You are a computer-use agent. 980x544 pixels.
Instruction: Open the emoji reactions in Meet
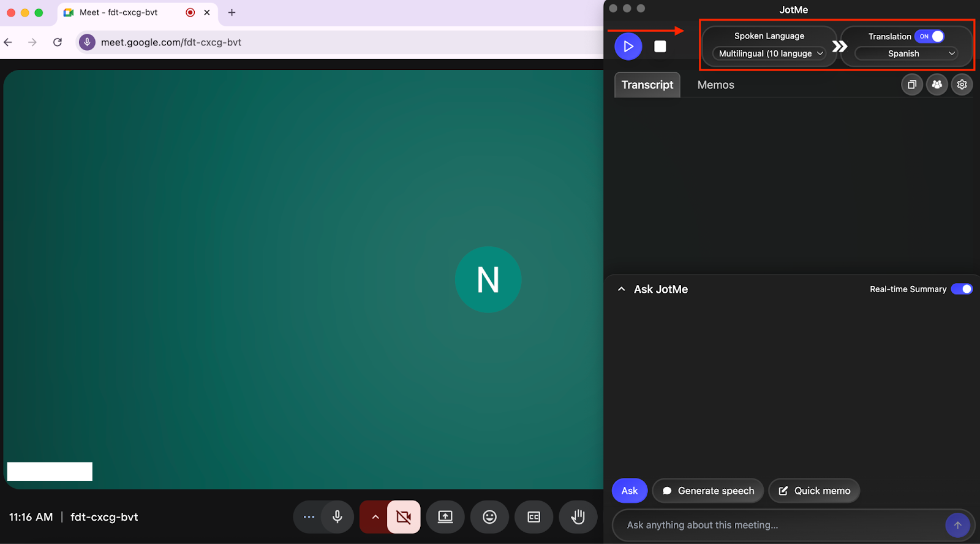click(x=489, y=517)
